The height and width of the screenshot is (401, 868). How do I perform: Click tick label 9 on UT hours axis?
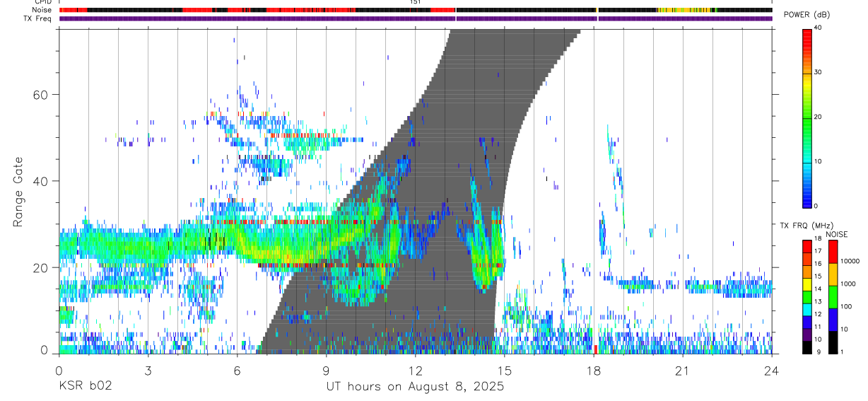coord(326,370)
